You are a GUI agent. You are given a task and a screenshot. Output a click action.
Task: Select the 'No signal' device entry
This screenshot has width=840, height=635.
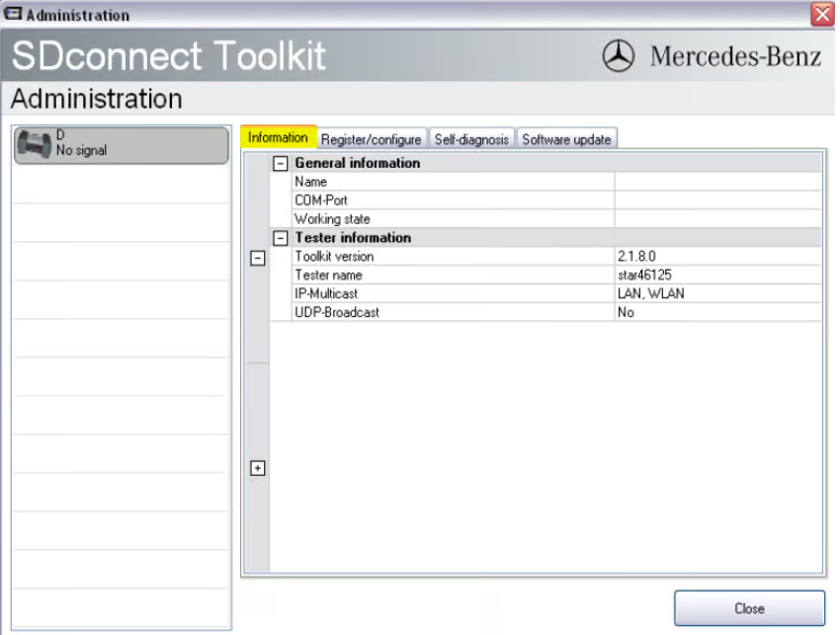(x=122, y=144)
